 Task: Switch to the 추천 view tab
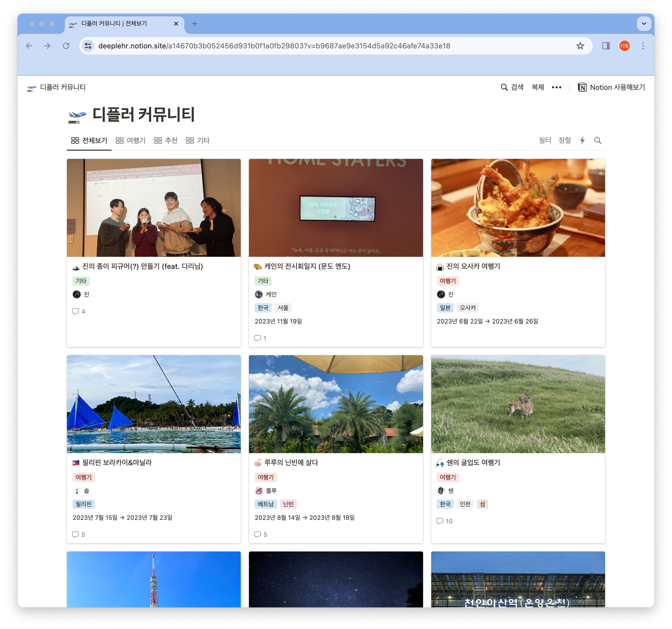tap(166, 140)
